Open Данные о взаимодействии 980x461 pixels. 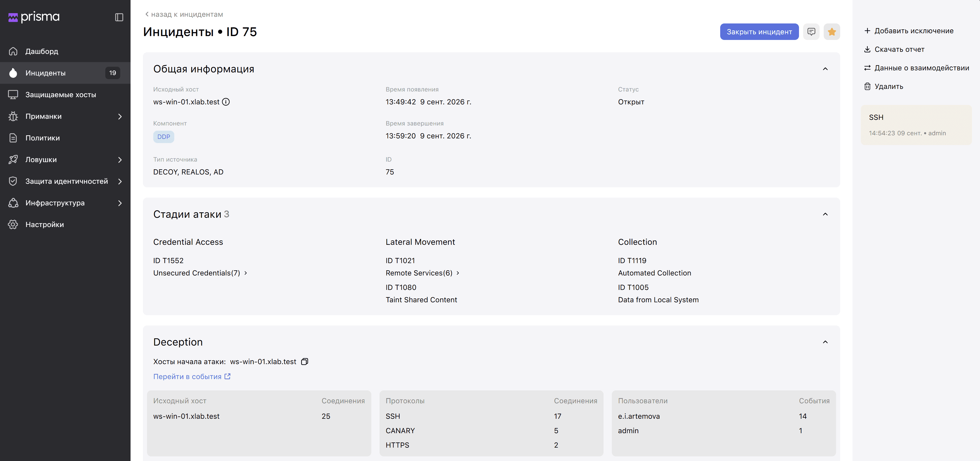click(916, 68)
